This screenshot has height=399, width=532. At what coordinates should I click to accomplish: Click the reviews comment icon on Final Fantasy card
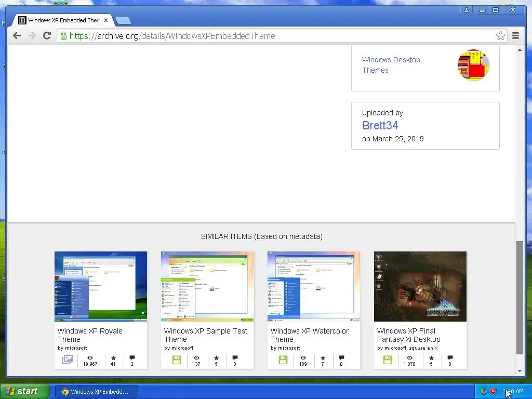click(x=450, y=358)
